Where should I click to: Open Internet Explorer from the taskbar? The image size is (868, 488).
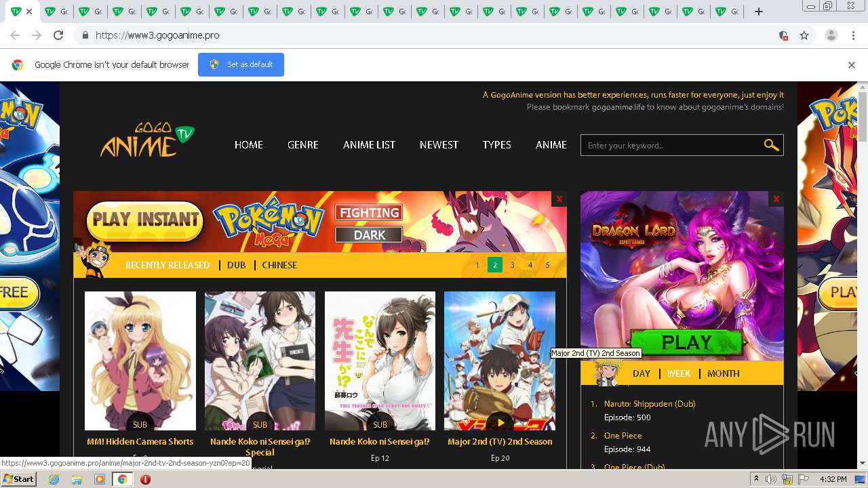point(54,479)
